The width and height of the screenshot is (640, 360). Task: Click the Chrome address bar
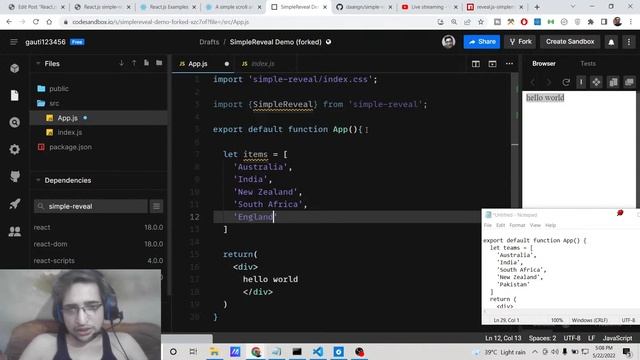pos(249,22)
